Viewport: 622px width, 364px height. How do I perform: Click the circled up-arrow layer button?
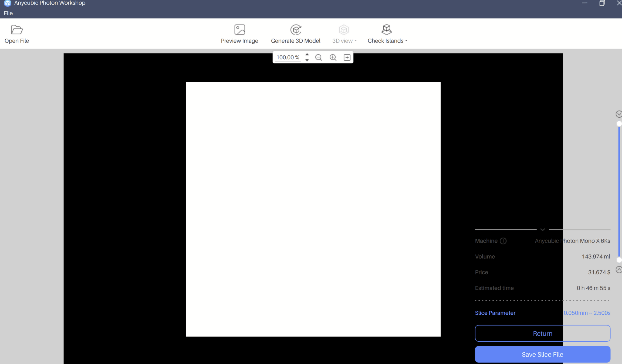(619, 270)
